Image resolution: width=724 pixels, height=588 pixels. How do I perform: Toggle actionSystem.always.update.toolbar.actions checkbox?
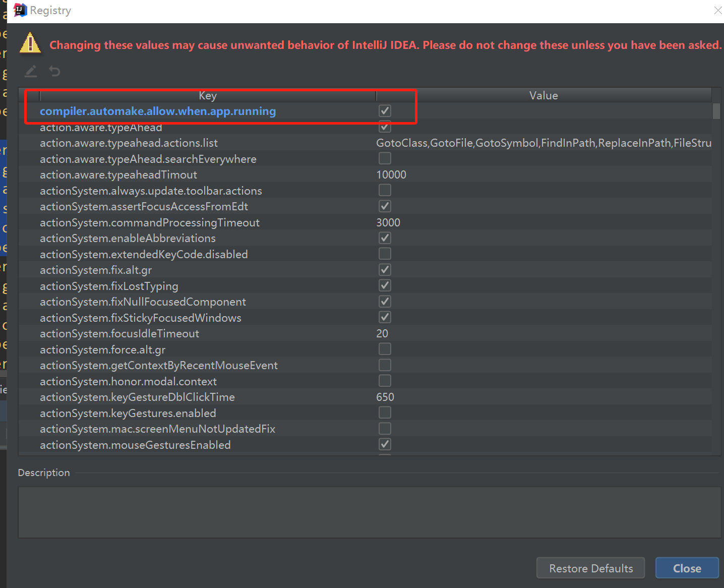click(385, 191)
